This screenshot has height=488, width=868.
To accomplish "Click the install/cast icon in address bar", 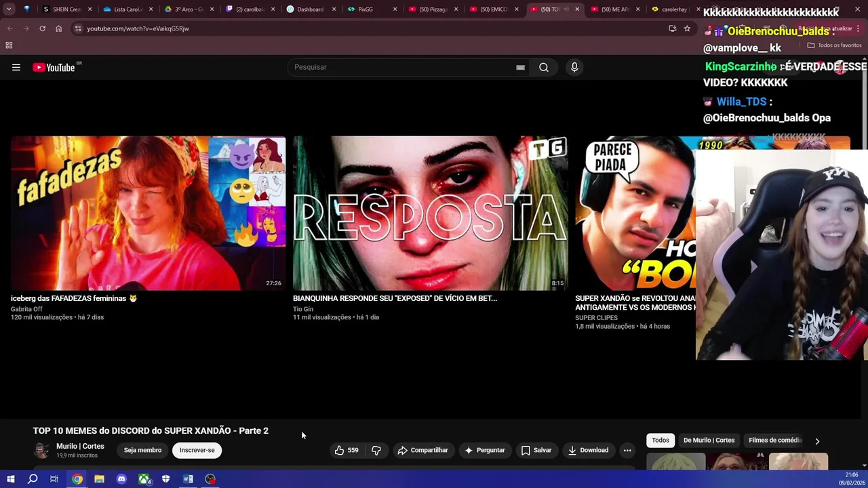I will point(672,28).
